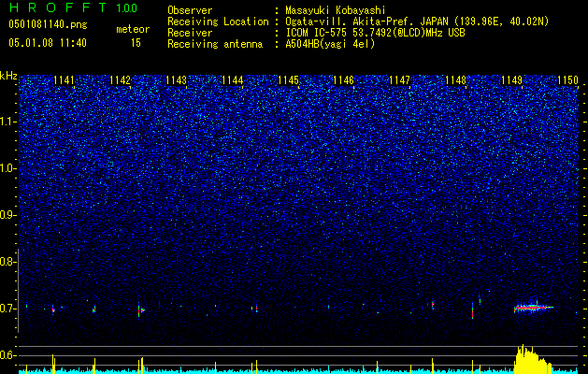Viewport: 588px width, 374px height.
Task: Click the 0.7 frequency axis label
Action: click(x=8, y=309)
